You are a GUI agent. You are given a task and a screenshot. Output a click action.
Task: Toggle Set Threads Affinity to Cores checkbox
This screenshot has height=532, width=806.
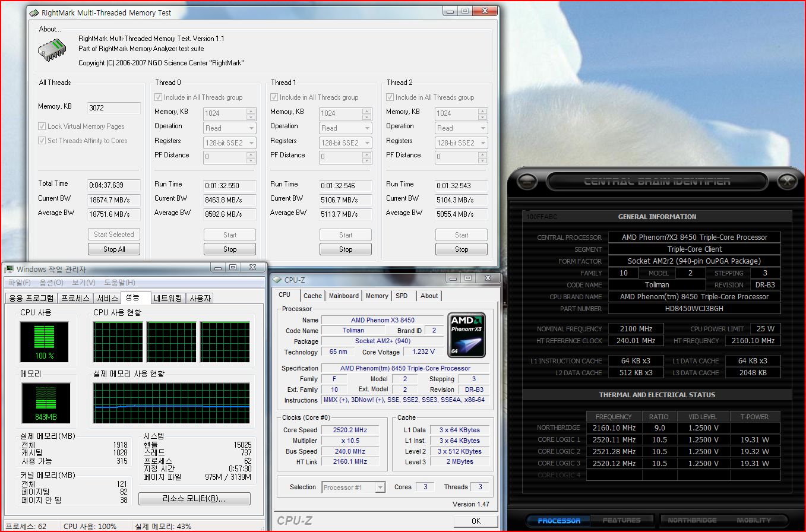[42, 141]
